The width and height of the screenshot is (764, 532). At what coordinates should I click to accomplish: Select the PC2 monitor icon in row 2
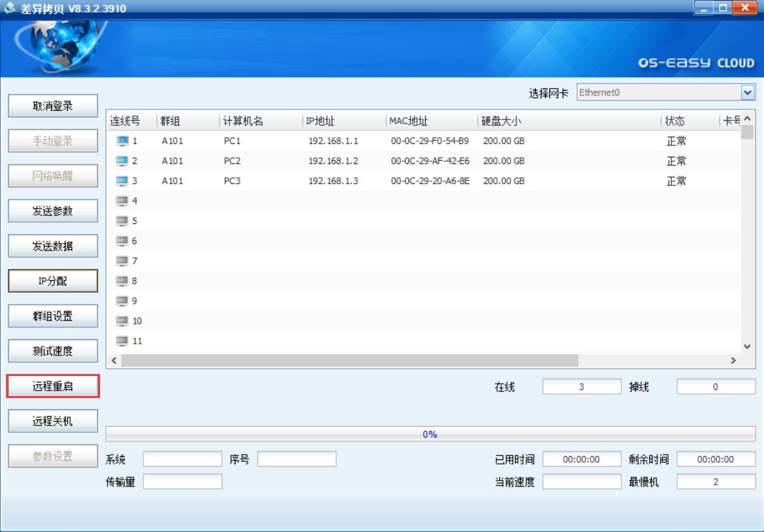point(121,161)
